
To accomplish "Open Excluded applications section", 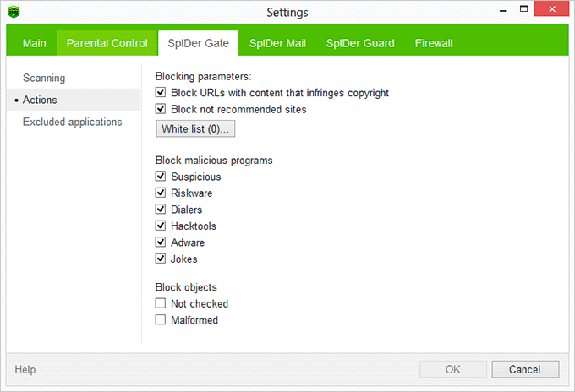I will coord(72,122).
